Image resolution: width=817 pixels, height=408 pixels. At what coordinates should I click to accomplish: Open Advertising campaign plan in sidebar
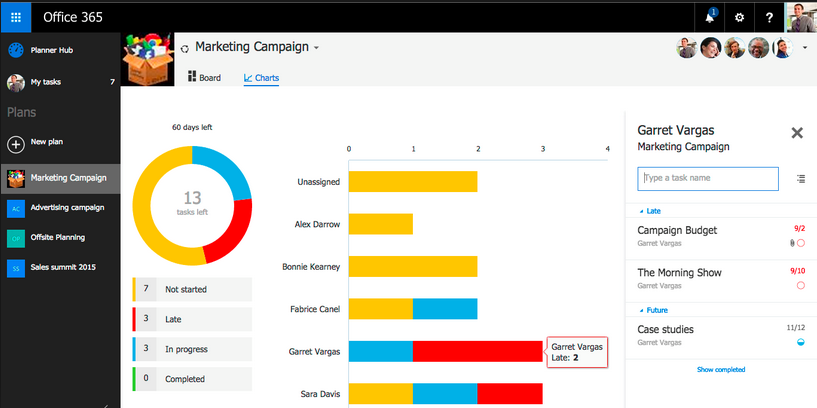[x=67, y=208]
